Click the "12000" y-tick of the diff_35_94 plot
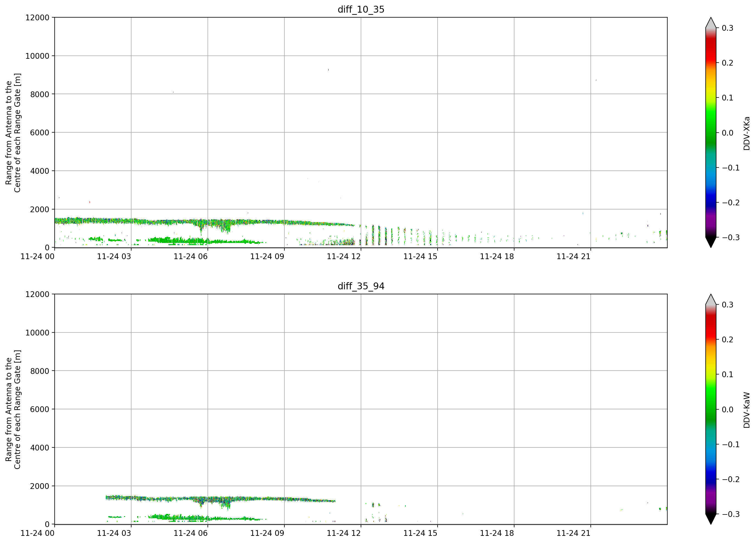 tap(37, 294)
